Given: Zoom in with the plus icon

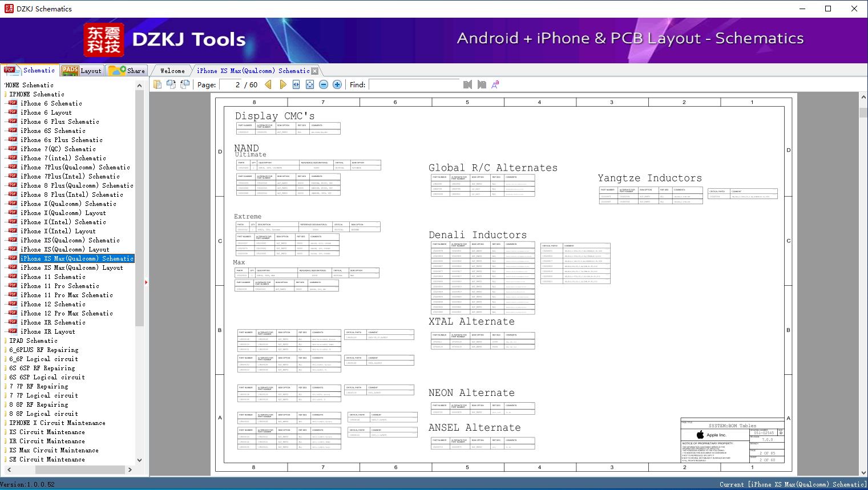Looking at the screenshot, I should click(x=337, y=84).
